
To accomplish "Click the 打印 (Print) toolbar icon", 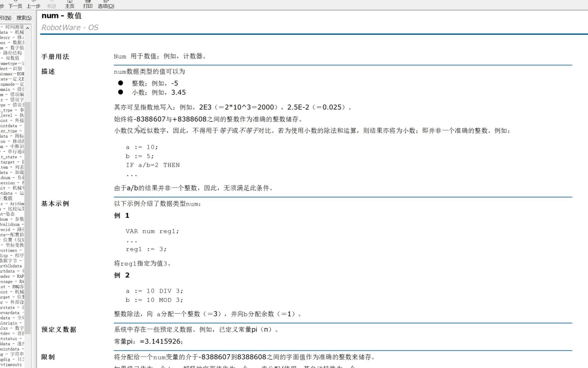I will [88, 4].
